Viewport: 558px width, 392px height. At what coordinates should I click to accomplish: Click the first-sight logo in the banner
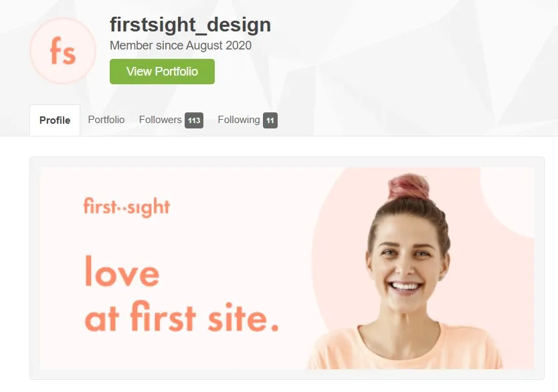pos(126,207)
